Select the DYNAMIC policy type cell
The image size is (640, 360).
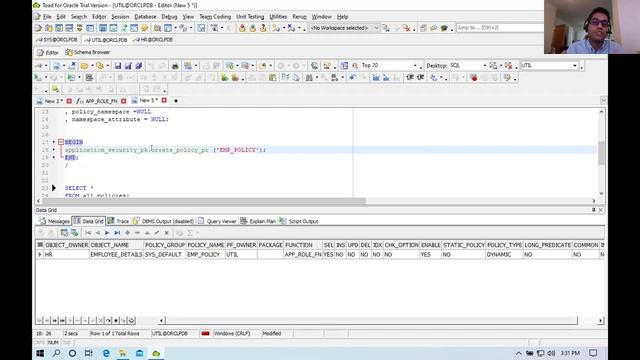(504, 254)
